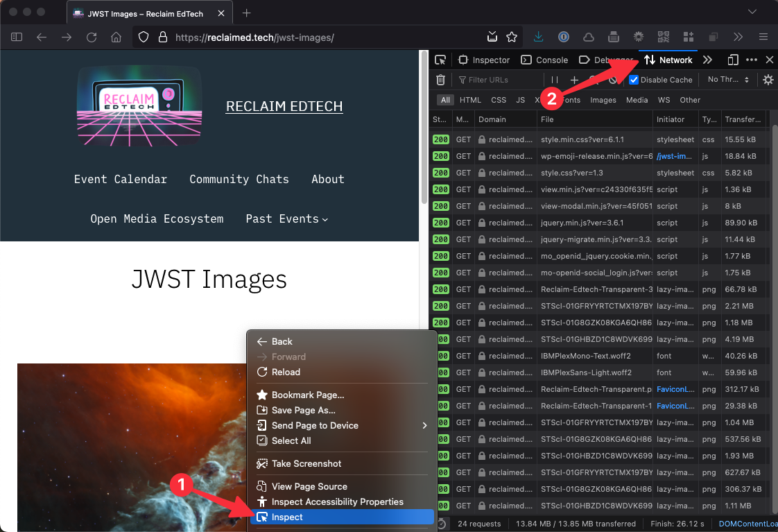
Task: Open the home page icon
Action: pyautogui.click(x=116, y=37)
